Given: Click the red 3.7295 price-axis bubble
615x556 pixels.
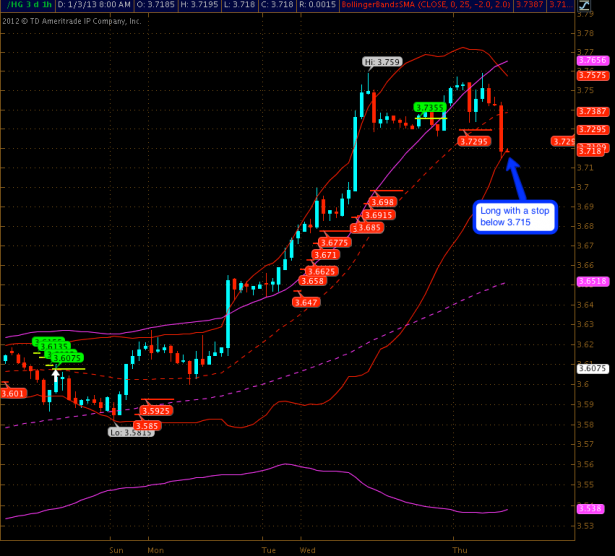Looking at the screenshot, I should click(593, 129).
